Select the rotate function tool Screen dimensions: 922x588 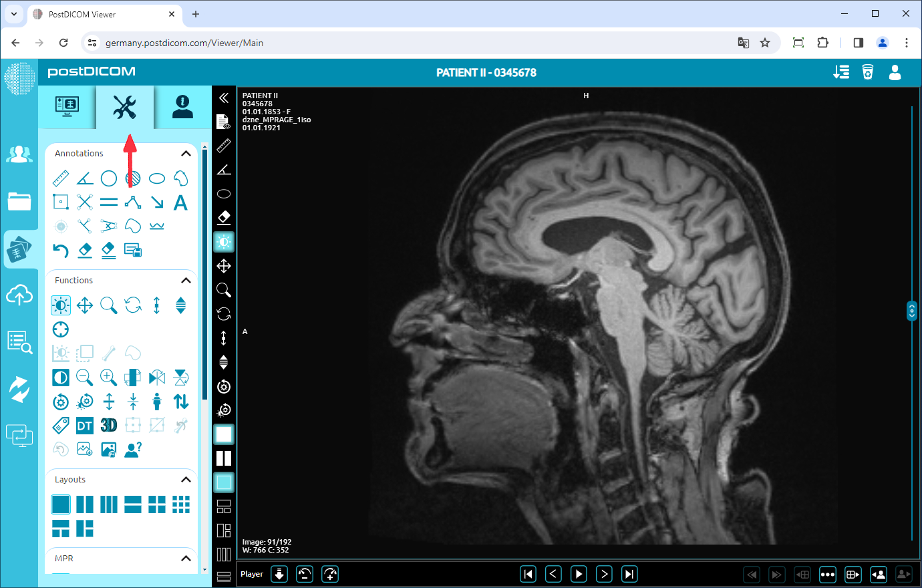[x=132, y=305]
